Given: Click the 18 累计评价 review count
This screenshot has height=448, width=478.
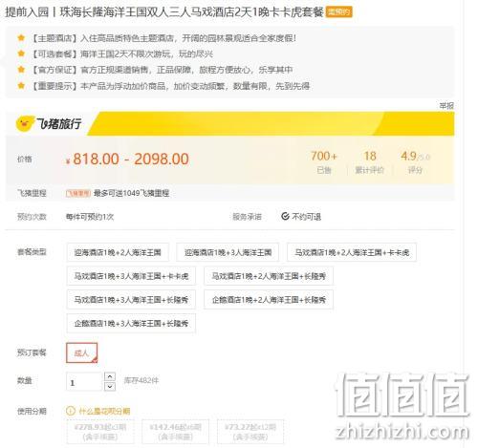Looking at the screenshot, I should (x=370, y=162).
